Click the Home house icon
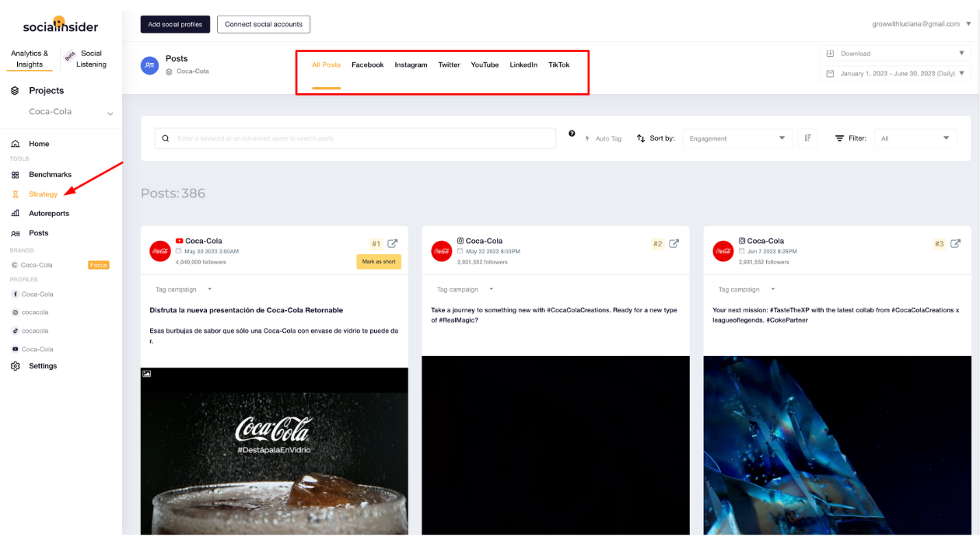This screenshot has height=544, width=980. point(16,144)
